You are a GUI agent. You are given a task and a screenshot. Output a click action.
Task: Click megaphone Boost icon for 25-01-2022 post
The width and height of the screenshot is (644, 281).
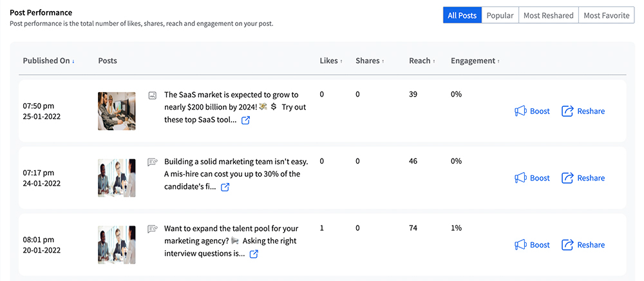click(521, 111)
